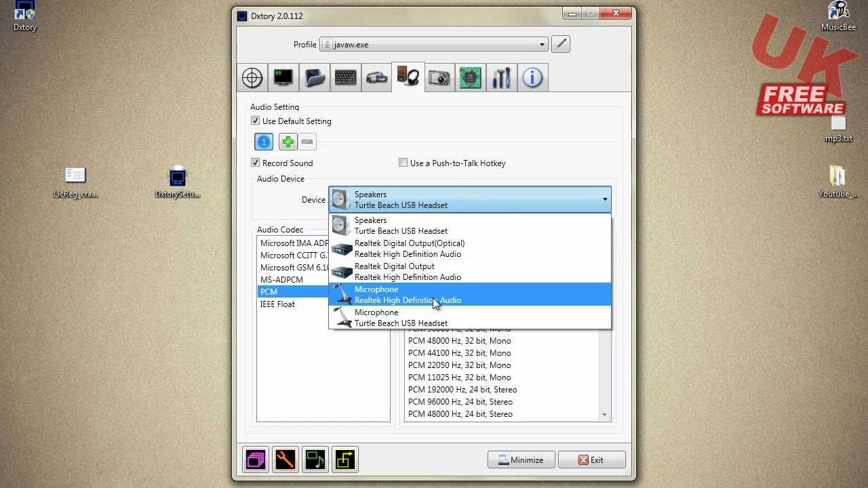
Task: Click the green music note icon
Action: (315, 460)
